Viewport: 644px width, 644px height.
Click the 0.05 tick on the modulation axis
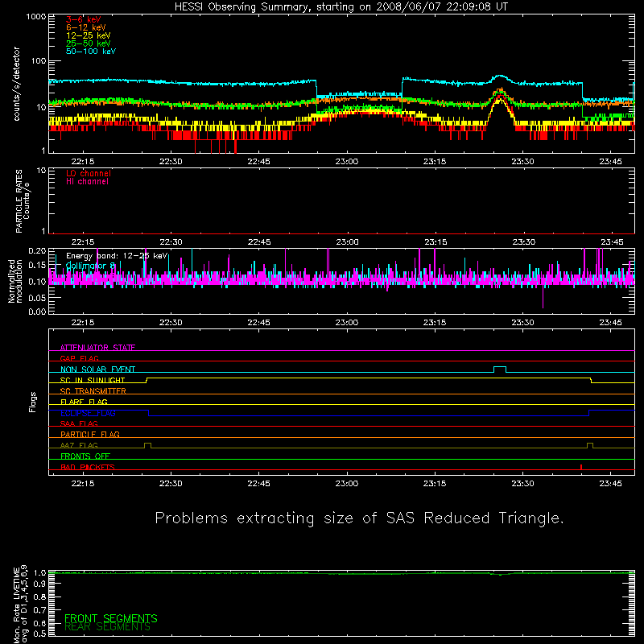[x=37, y=298]
